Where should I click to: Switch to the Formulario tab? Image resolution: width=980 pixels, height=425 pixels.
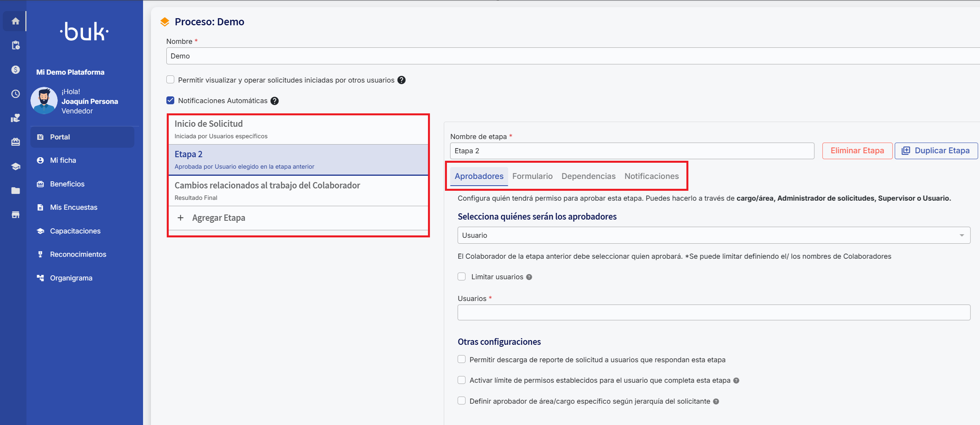[532, 176]
